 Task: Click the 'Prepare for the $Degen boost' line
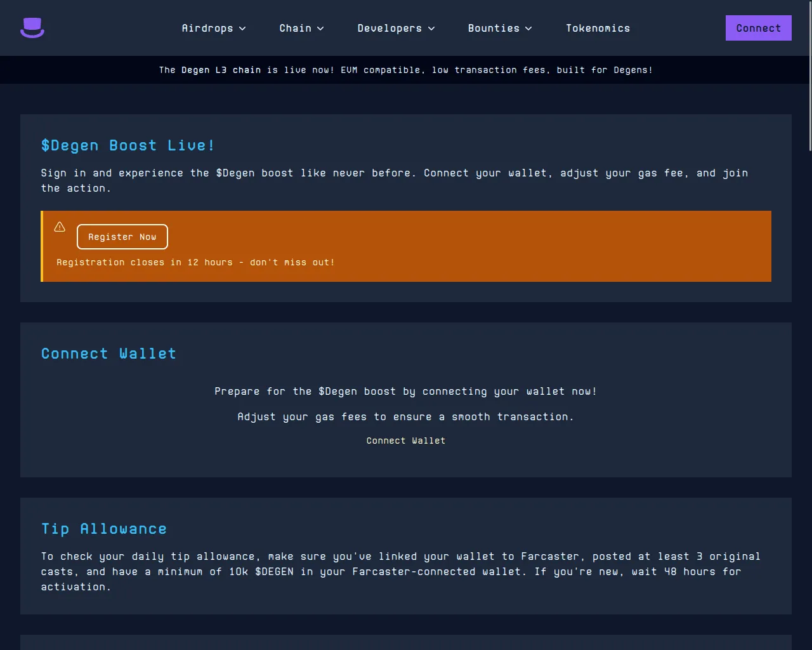pyautogui.click(x=406, y=391)
